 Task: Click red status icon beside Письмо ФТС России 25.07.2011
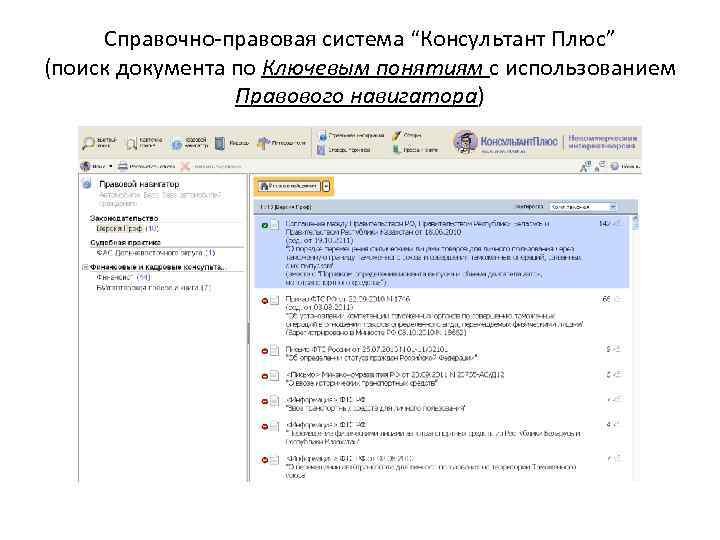coord(264,351)
